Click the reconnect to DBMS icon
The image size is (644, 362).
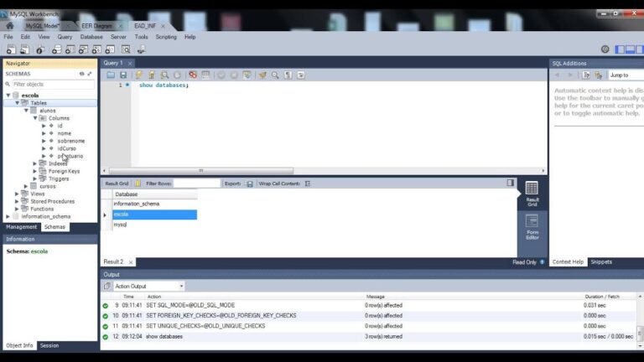(x=141, y=49)
